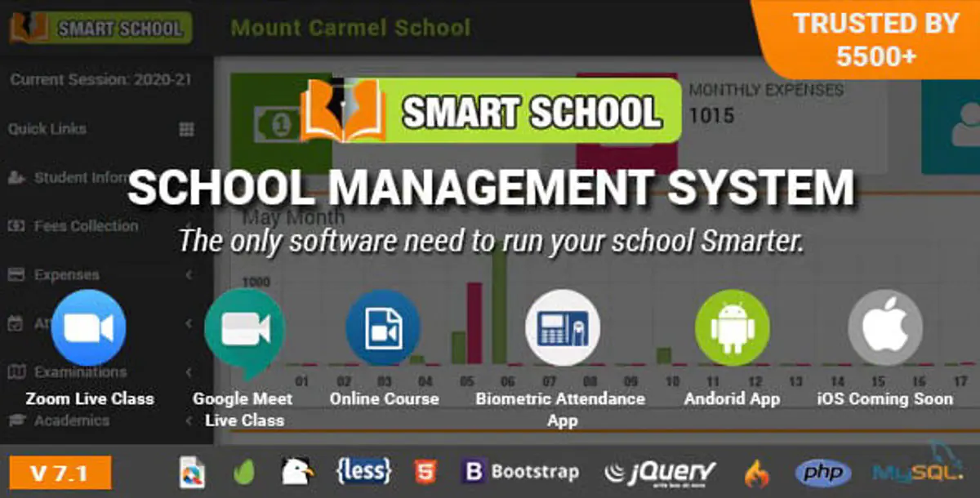The image size is (980, 498).
Task: Click the May Month chart title
Action: pyautogui.click(x=294, y=218)
